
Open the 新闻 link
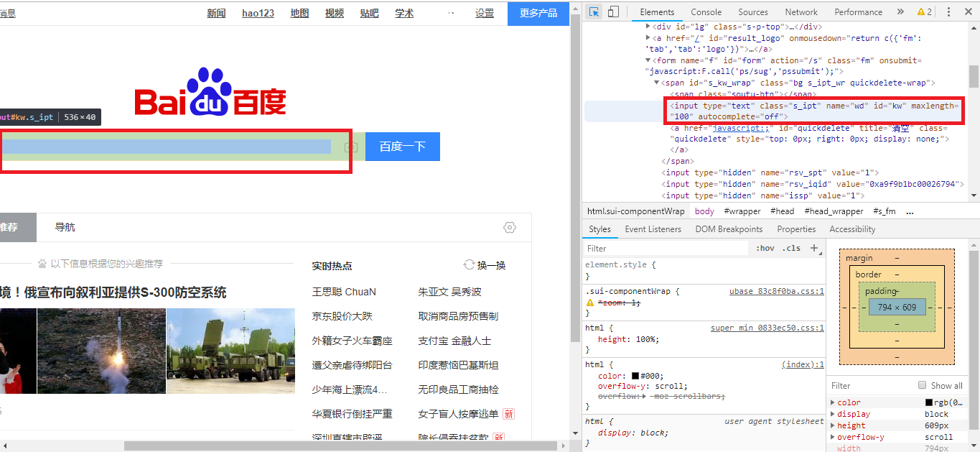click(x=216, y=13)
